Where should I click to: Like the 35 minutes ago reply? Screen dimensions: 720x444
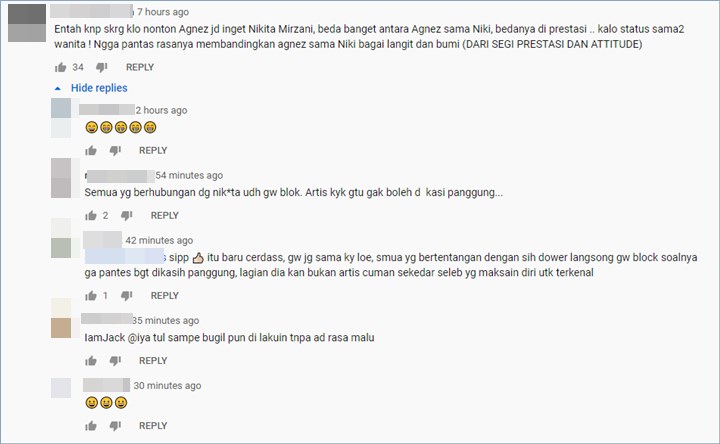(91, 361)
